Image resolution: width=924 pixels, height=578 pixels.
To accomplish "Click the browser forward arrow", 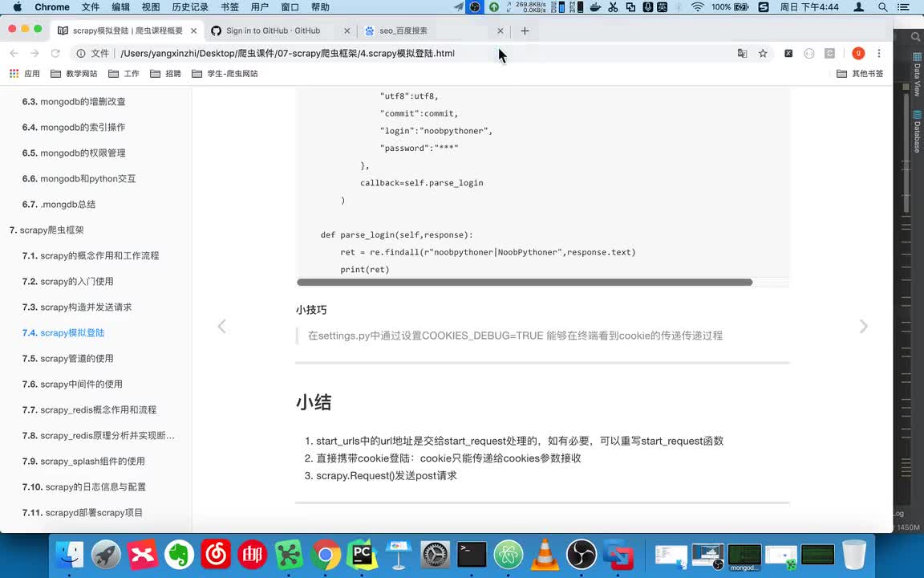I will (x=34, y=53).
